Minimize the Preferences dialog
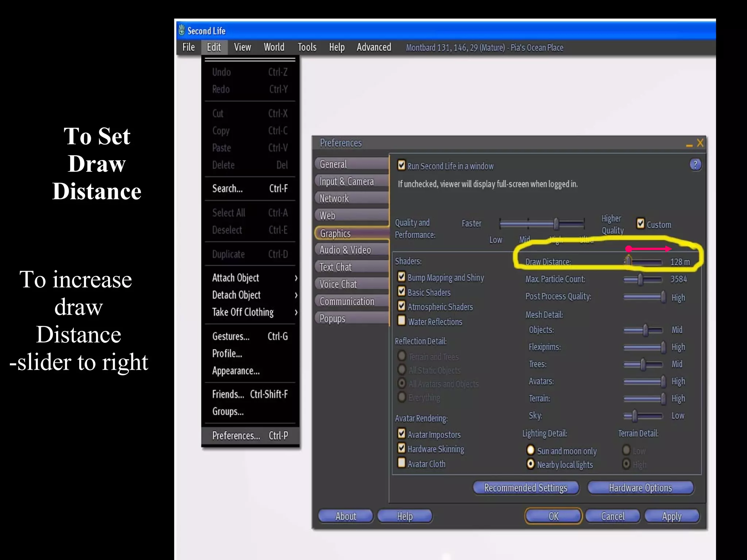This screenshot has height=560, width=747. tap(689, 145)
